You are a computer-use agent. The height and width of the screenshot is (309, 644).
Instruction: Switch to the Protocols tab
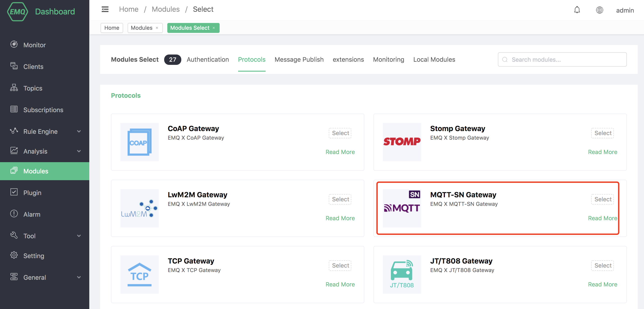251,59
